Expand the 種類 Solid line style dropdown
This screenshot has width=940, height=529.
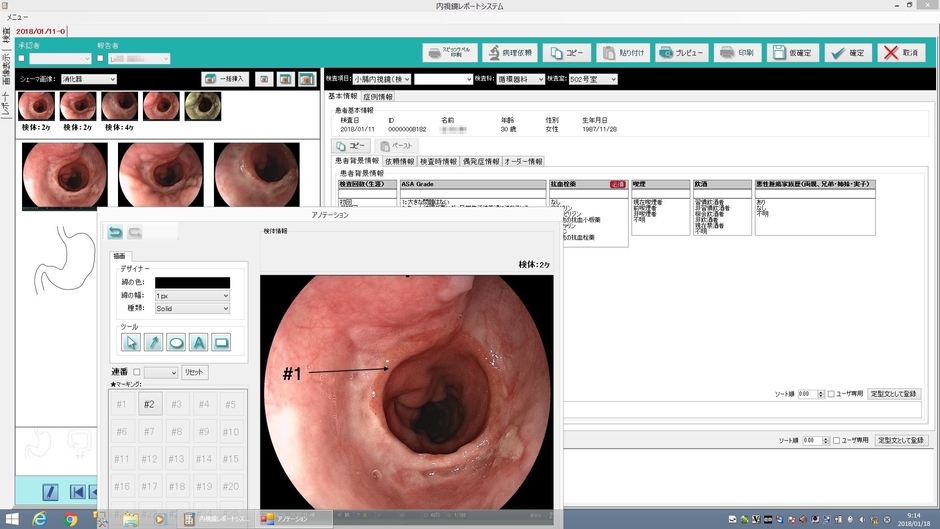point(192,309)
